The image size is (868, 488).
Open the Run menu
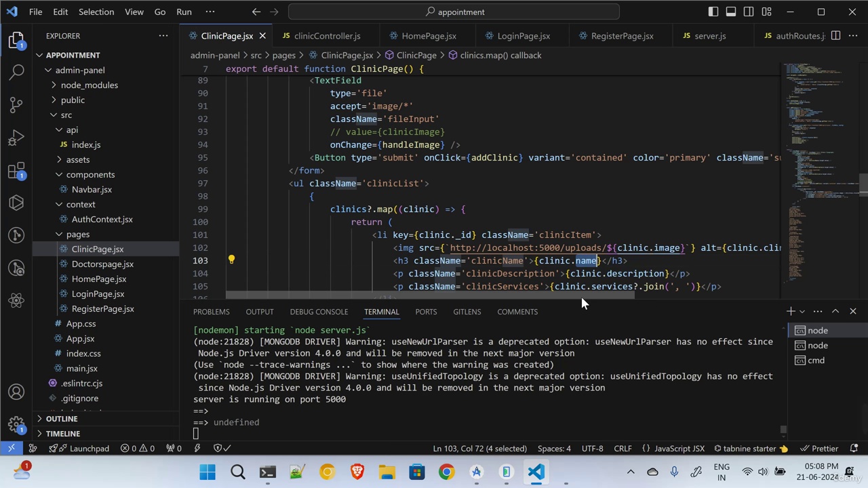(184, 12)
